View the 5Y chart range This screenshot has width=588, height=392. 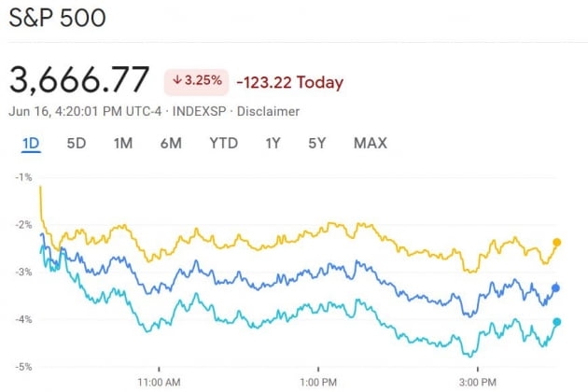(317, 144)
